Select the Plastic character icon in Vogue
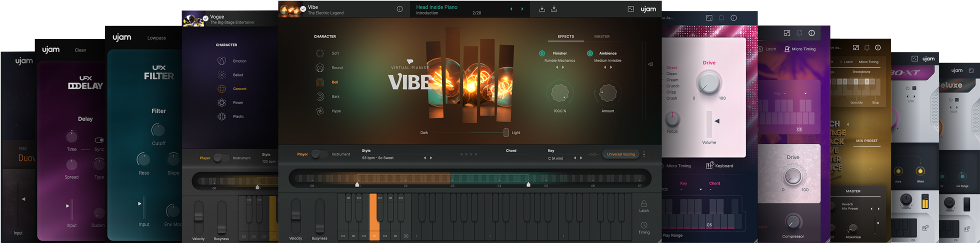This screenshot has height=243, width=980. (x=221, y=116)
